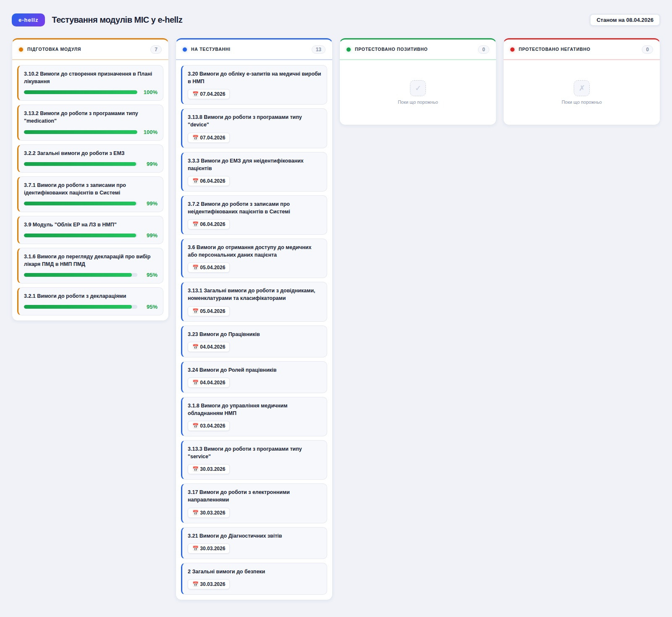Click calendar icon on card 3.20 e-запитів
672x617 pixels.
click(x=195, y=94)
